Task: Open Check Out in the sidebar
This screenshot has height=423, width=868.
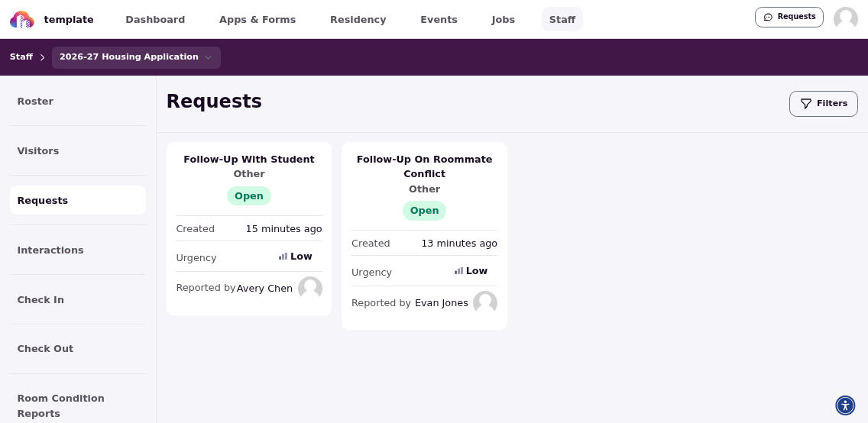Action: click(x=78, y=349)
